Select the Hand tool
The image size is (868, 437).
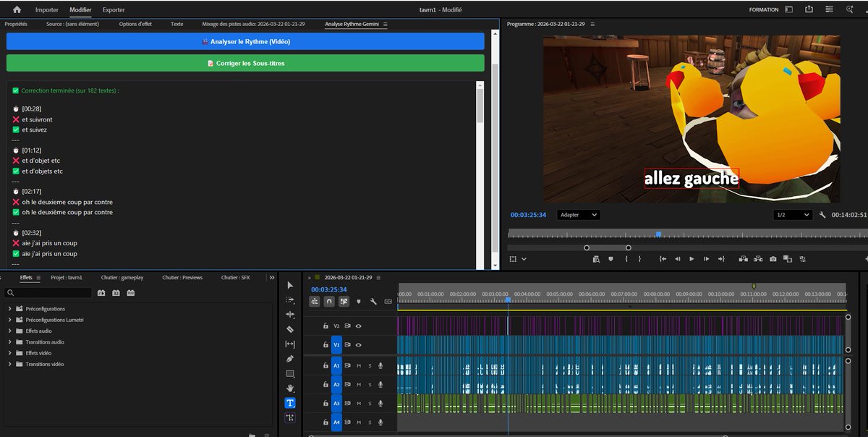tap(290, 389)
